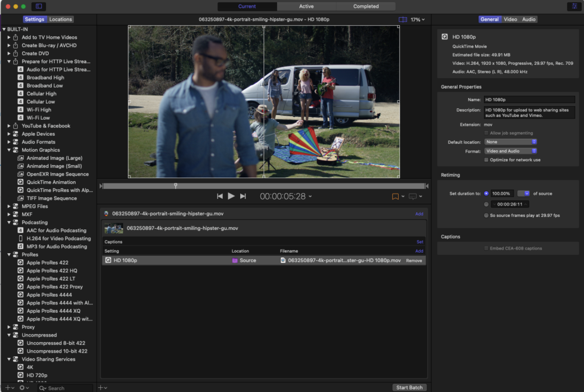The image size is (584, 392).
Task: Click the output filename document icon
Action: 283,260
